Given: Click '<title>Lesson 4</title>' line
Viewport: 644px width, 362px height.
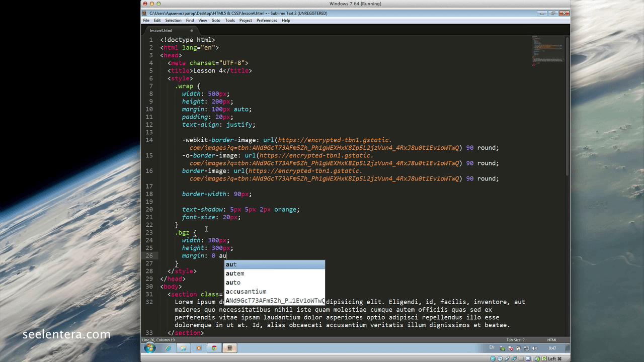Looking at the screenshot, I should pos(210,70).
